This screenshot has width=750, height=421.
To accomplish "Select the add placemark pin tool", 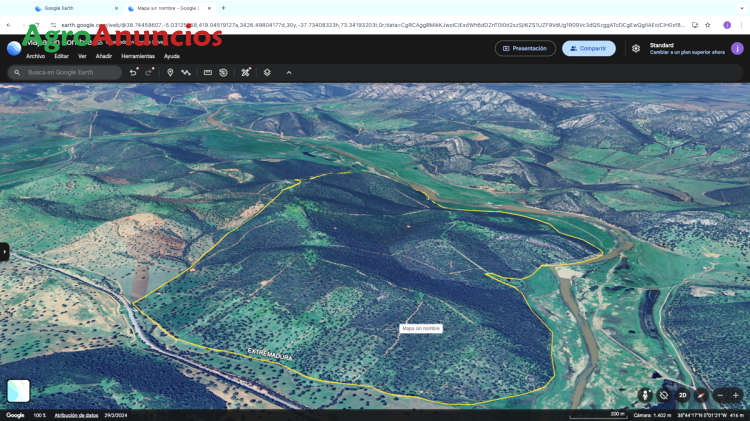I will (x=170, y=72).
